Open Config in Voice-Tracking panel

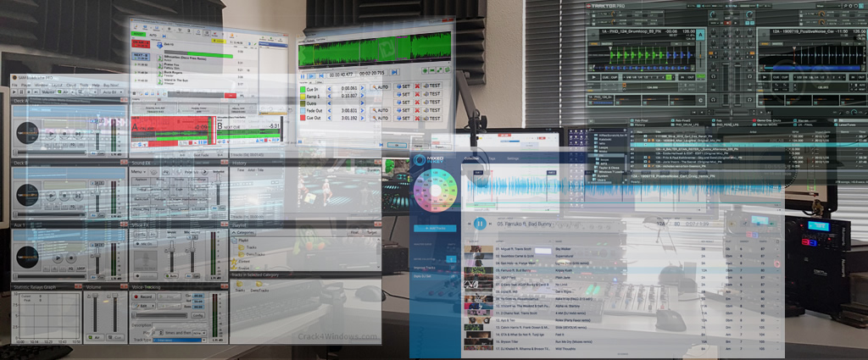coord(198,314)
